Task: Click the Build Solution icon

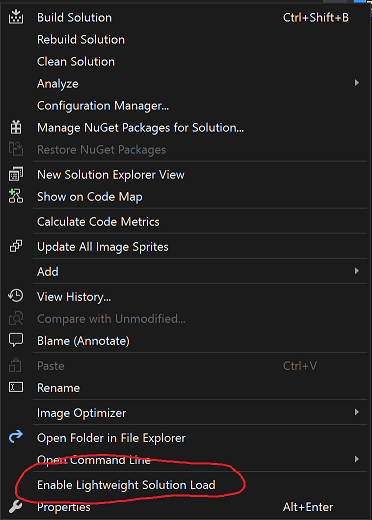Action: click(x=16, y=17)
